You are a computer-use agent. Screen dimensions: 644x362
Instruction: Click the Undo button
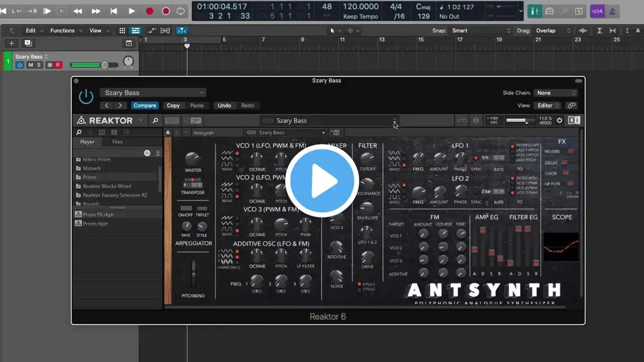pyautogui.click(x=224, y=106)
